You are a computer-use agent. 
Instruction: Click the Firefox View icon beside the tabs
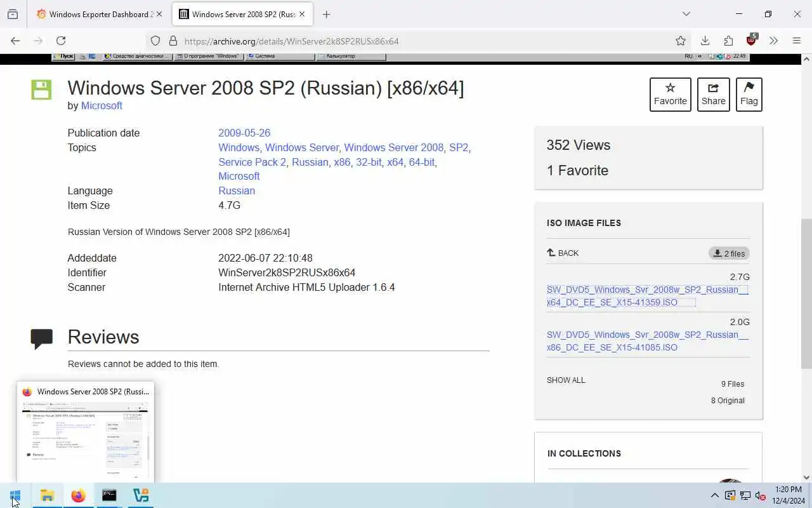point(13,14)
